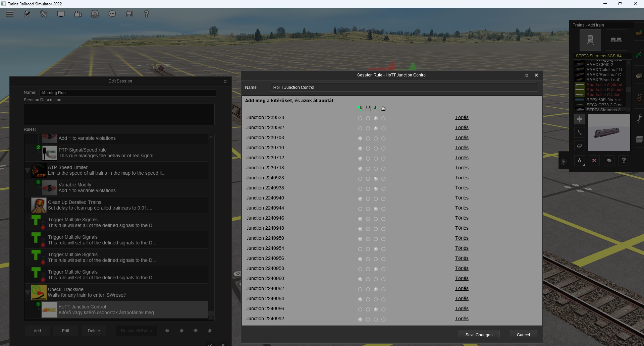
Task: Click Cancel in Session Rule dialog
Action: tap(523, 335)
